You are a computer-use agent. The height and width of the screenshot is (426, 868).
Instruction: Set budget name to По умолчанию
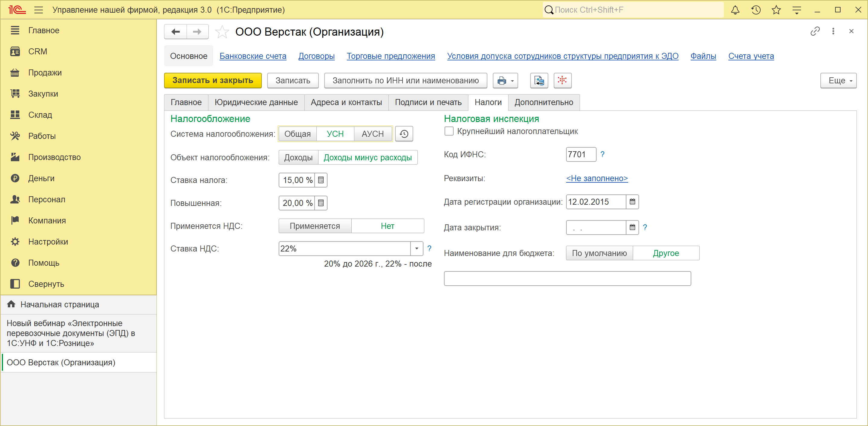pyautogui.click(x=600, y=253)
